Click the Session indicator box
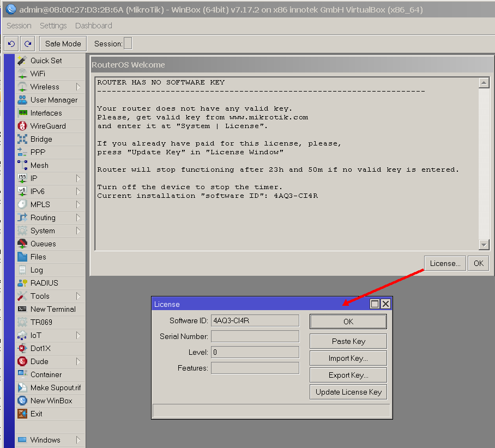495x448 pixels. (128, 44)
